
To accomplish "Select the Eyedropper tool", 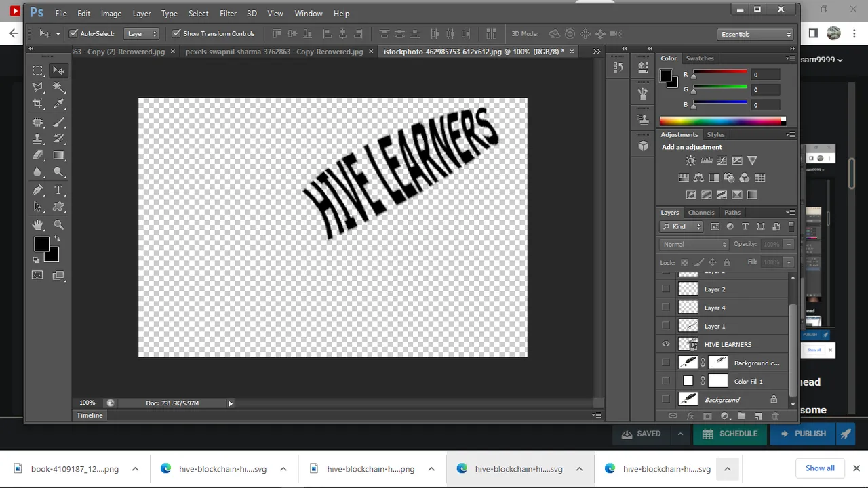I will [x=59, y=104].
